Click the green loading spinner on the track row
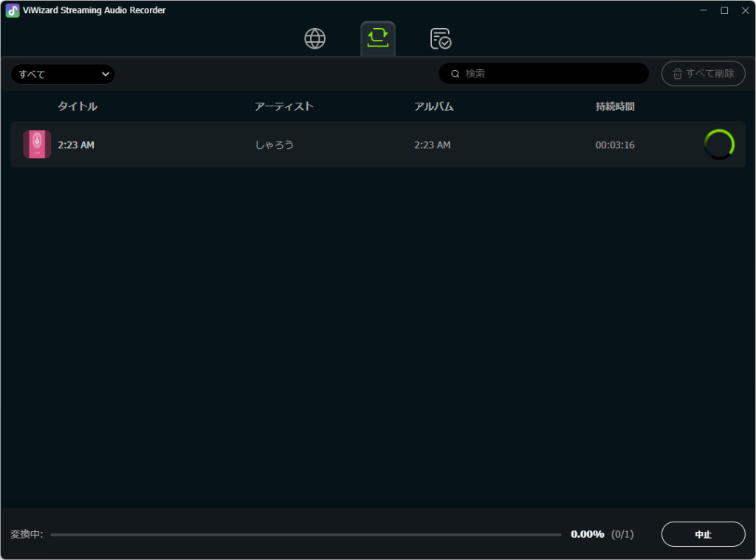Image resolution: width=756 pixels, height=560 pixels. [719, 145]
